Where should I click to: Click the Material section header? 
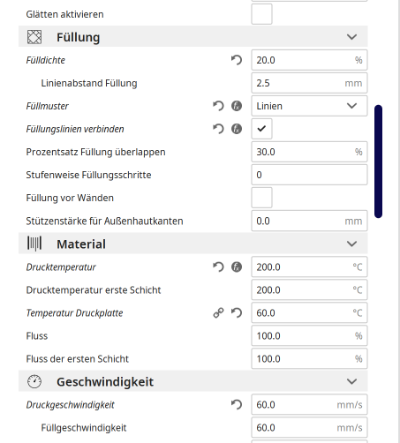point(193,244)
